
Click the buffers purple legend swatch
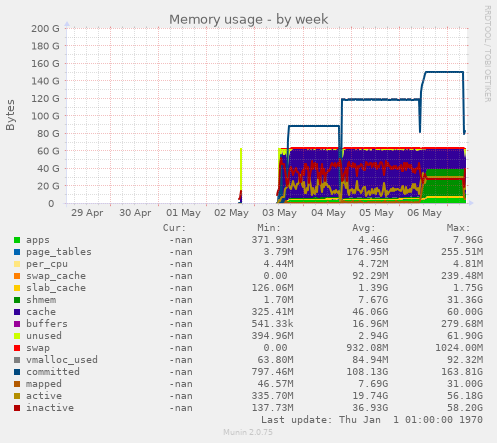(17, 324)
